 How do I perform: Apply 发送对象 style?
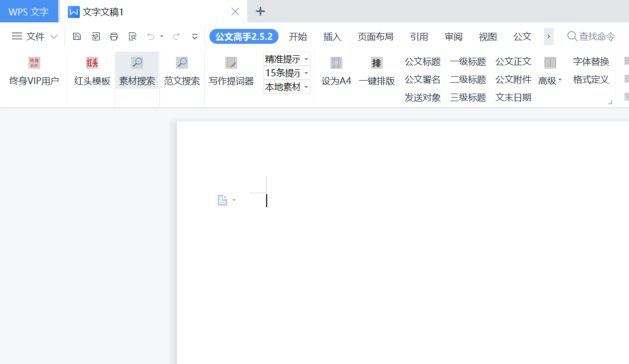pos(423,98)
